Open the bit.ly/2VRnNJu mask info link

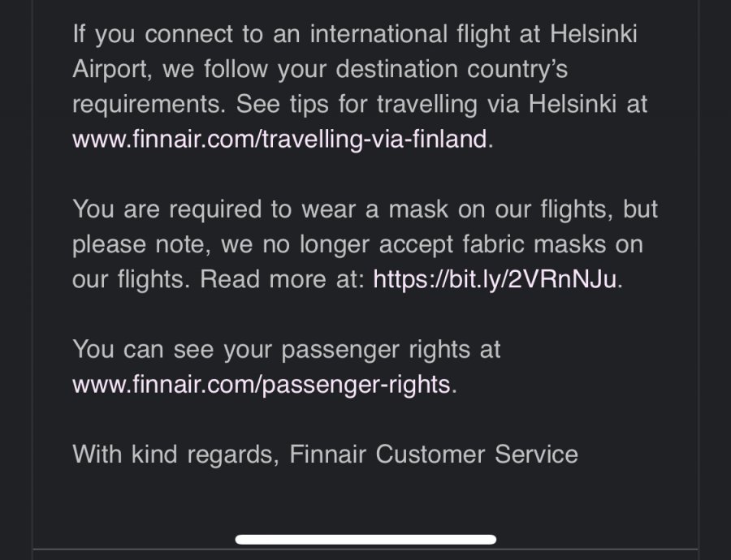pos(495,279)
